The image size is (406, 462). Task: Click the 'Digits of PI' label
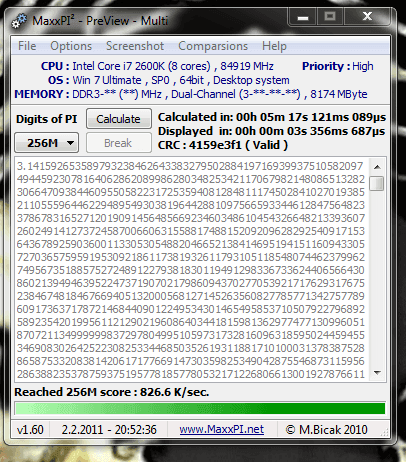coord(46,119)
